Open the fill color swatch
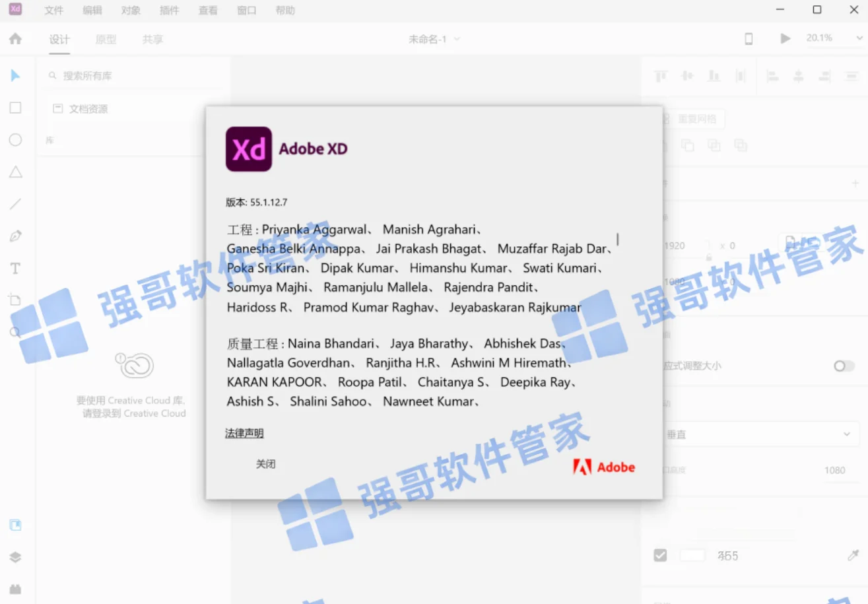The width and height of the screenshot is (868, 604). [x=692, y=556]
